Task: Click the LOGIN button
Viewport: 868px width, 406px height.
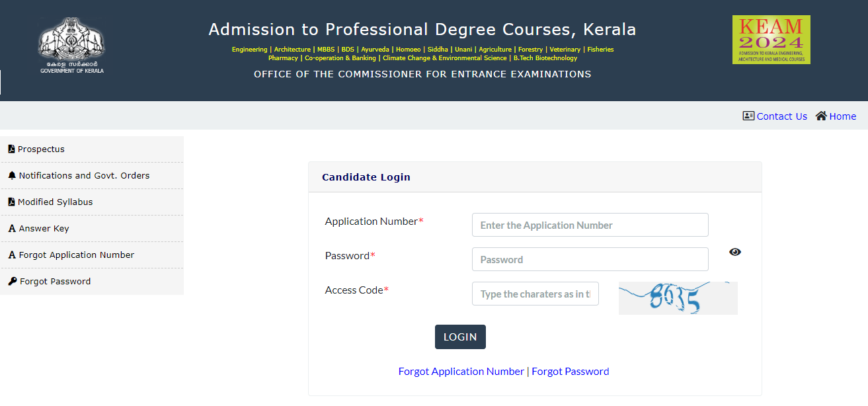Action: tap(460, 337)
